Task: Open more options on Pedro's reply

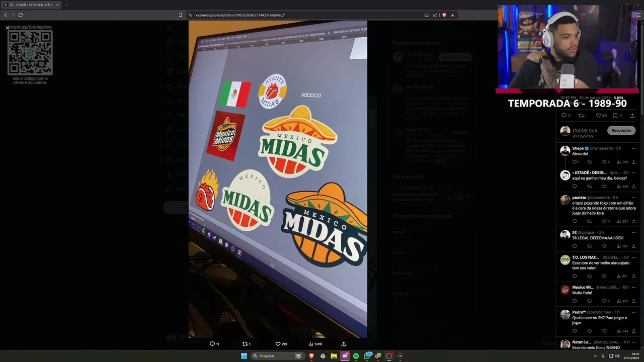Action: point(633,312)
